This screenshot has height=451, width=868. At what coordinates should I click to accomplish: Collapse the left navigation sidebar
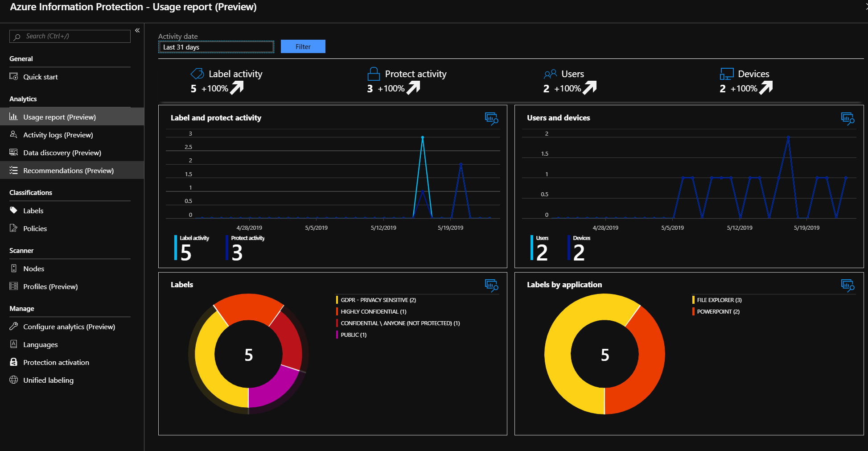point(137,30)
